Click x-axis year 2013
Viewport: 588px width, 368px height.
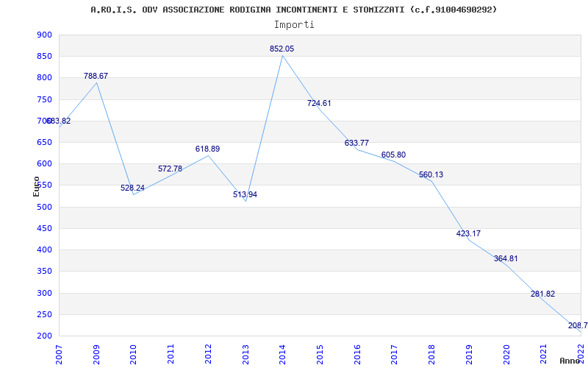click(x=245, y=354)
